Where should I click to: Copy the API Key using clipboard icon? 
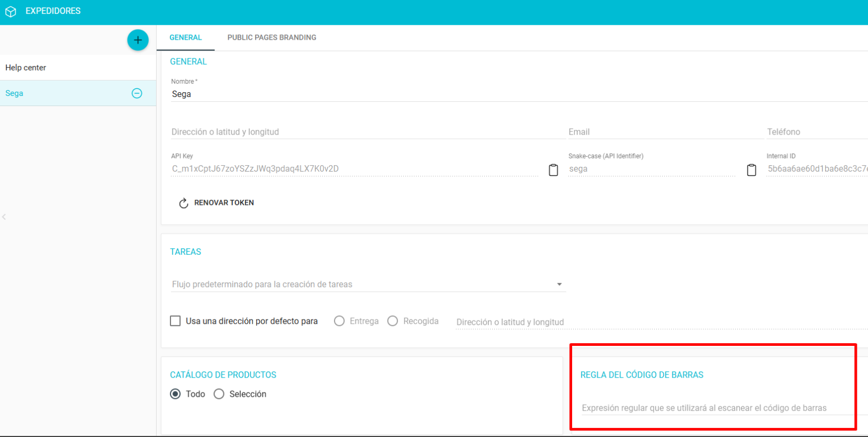click(x=553, y=170)
